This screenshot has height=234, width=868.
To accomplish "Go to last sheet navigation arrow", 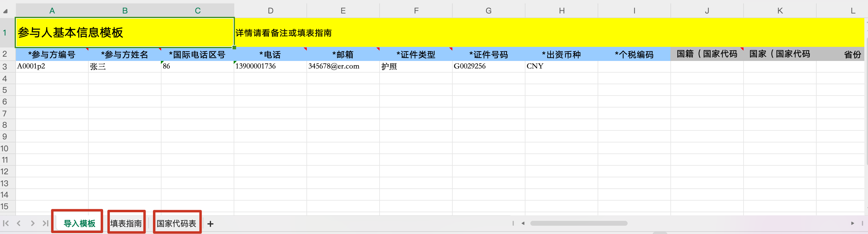I will tap(46, 223).
